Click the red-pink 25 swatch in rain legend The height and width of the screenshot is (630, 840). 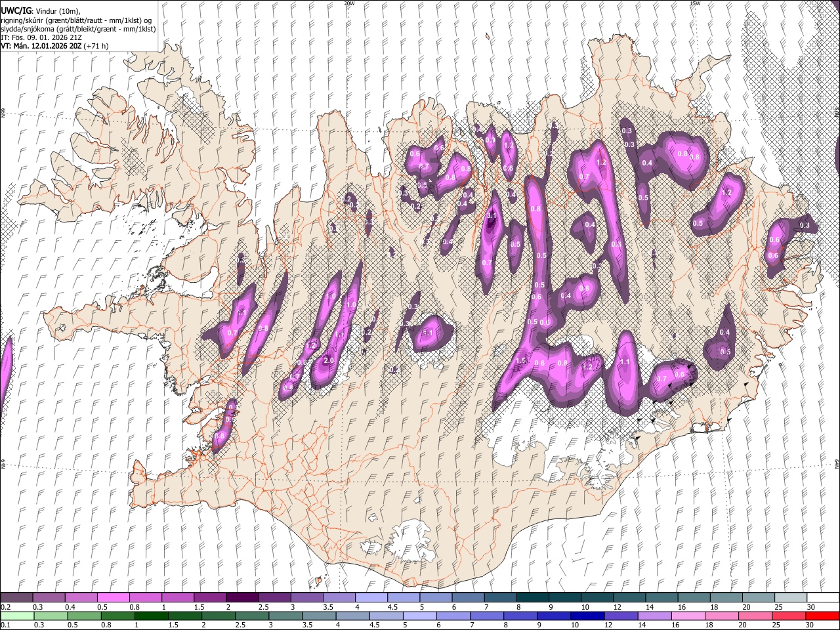788,616
